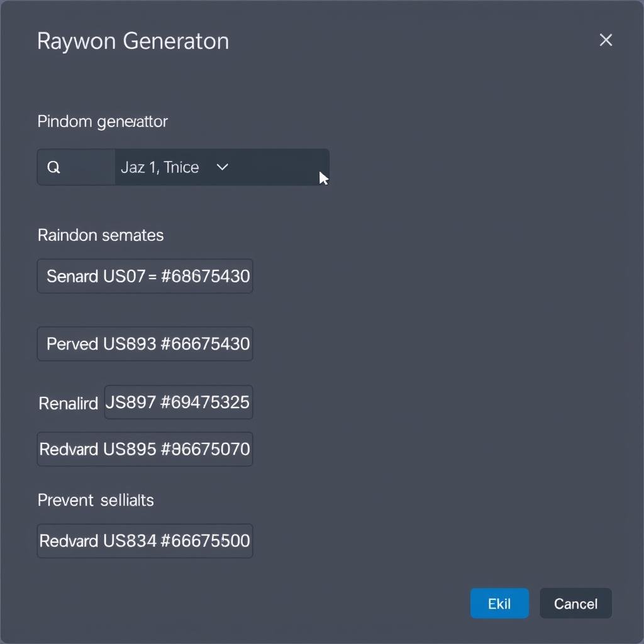Click the US897 #69475325 field beside Renalird

(x=179, y=402)
